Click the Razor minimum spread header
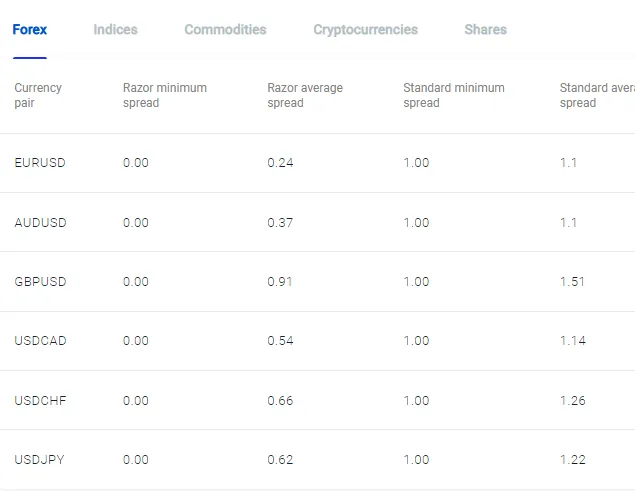This screenshot has width=635, height=491. [165, 95]
